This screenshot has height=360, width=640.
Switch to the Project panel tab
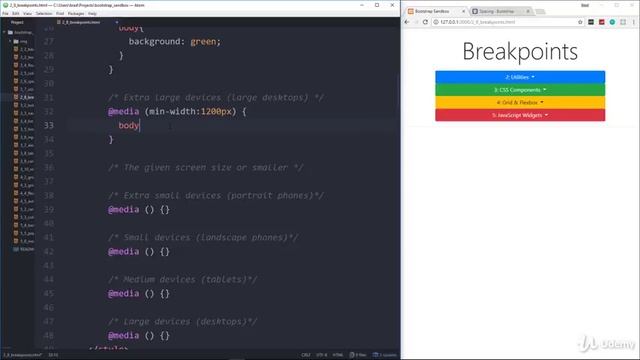(17, 22)
